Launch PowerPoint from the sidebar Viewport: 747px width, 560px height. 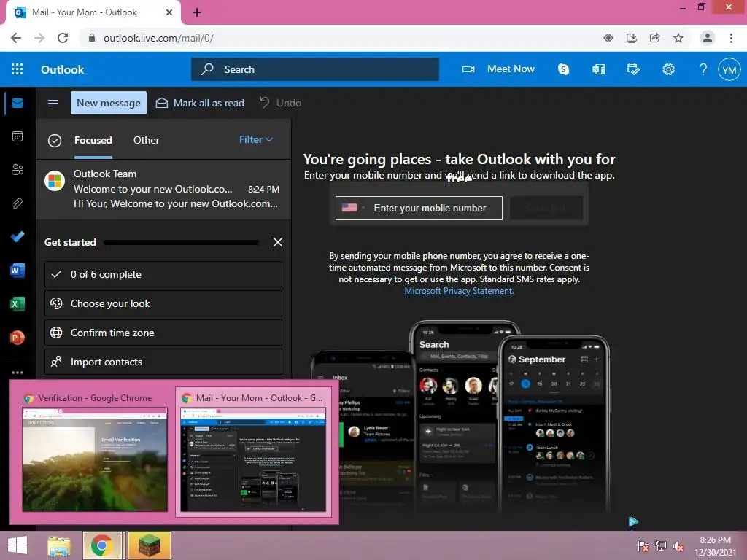tap(18, 337)
